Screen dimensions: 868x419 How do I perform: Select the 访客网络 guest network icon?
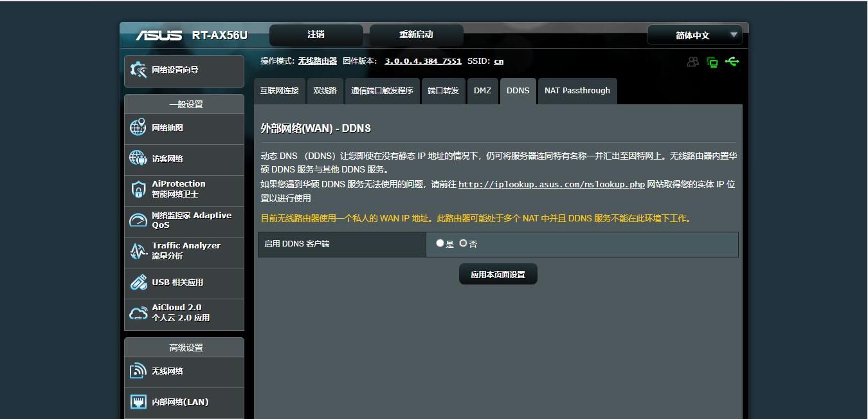[138, 158]
